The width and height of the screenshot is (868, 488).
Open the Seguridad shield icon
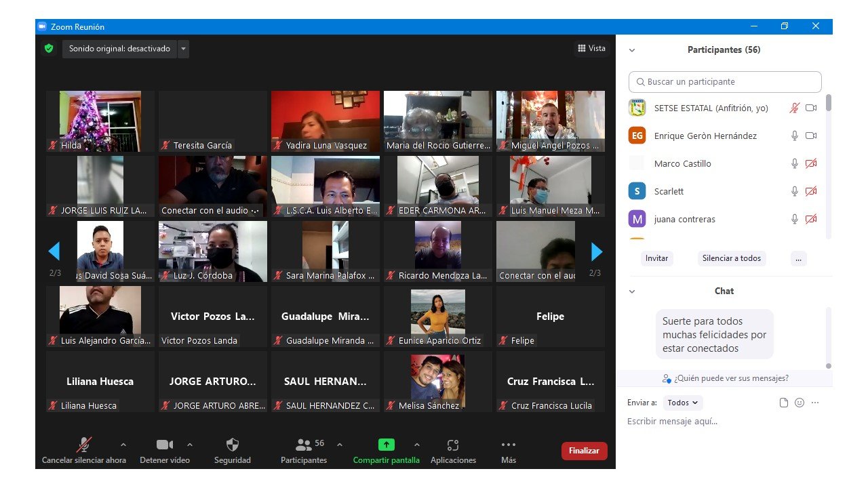(x=233, y=445)
